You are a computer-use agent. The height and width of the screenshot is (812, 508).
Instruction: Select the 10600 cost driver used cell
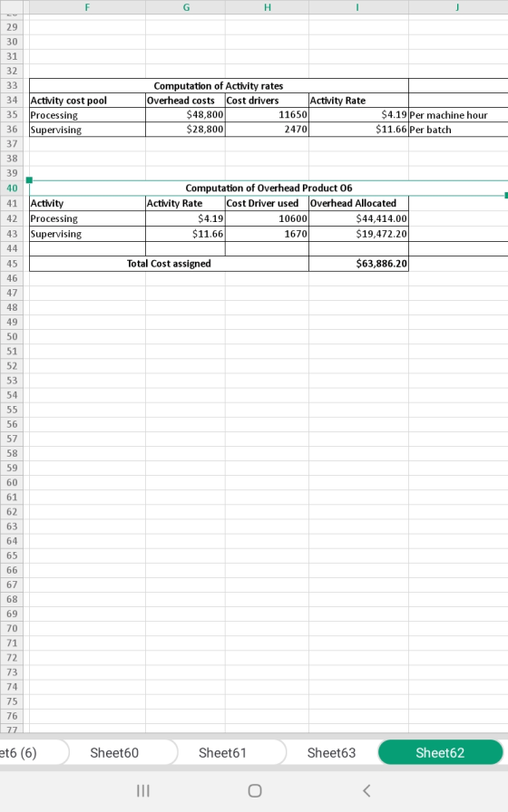pos(267,218)
